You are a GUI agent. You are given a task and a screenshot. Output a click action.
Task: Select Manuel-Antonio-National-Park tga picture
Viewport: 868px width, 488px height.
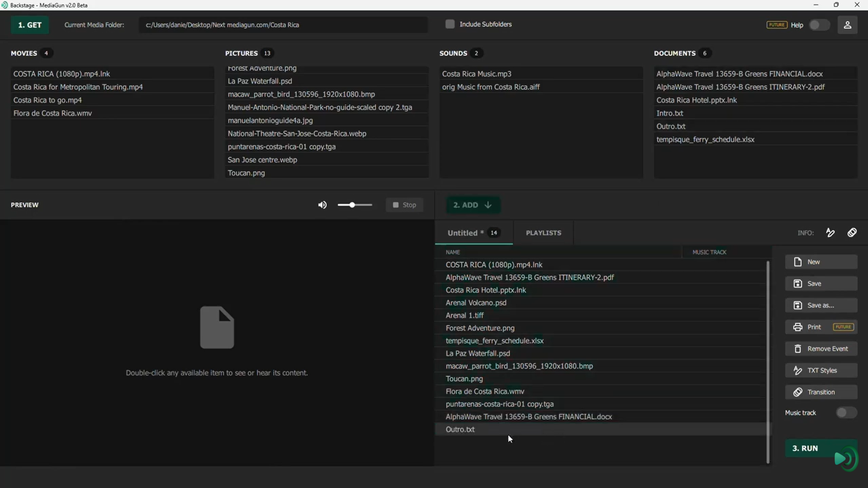click(327, 107)
